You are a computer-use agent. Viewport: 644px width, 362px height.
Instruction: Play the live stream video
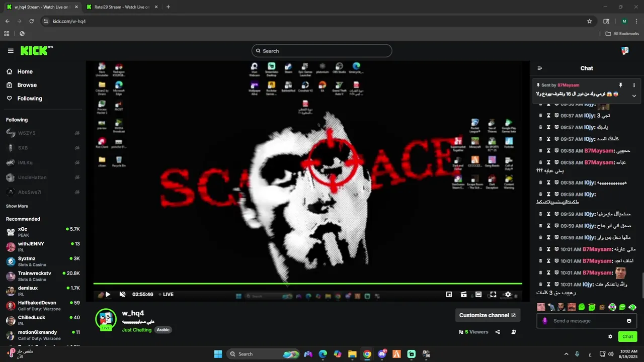pyautogui.click(x=108, y=295)
